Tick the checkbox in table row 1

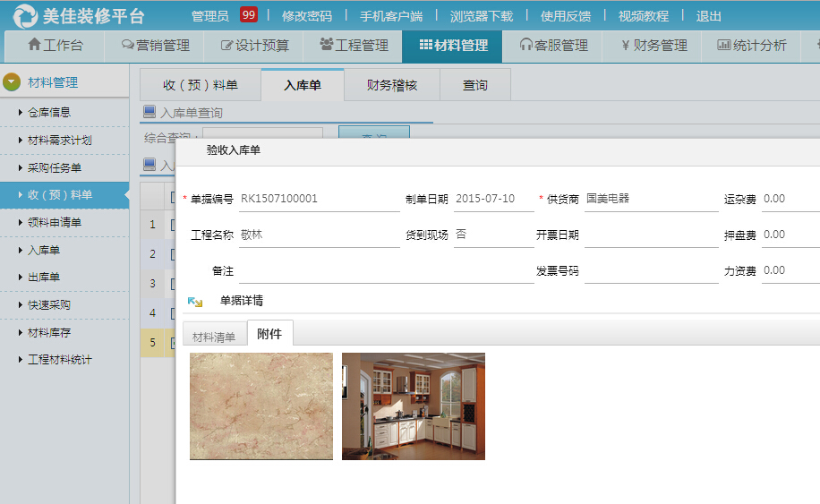[x=172, y=225]
